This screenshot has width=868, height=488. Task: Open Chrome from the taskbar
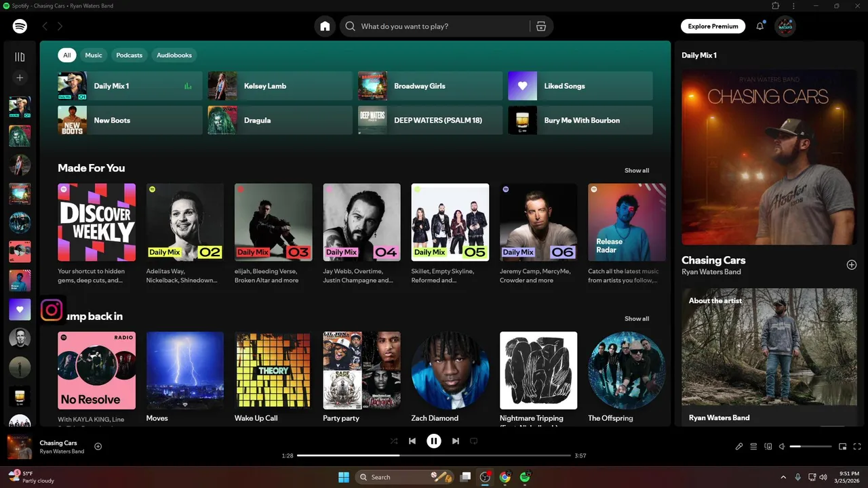pyautogui.click(x=505, y=477)
